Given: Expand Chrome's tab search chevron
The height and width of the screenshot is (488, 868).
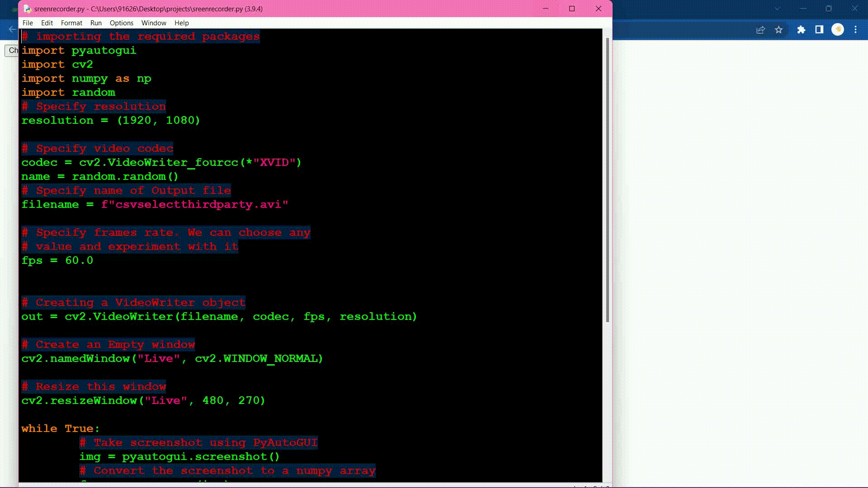Looking at the screenshot, I should [x=778, y=9].
